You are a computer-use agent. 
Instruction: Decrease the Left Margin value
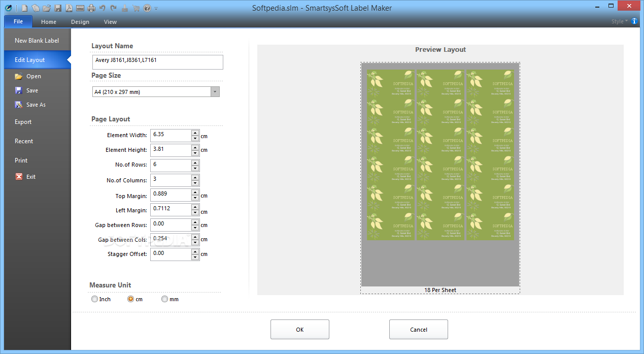coord(195,213)
